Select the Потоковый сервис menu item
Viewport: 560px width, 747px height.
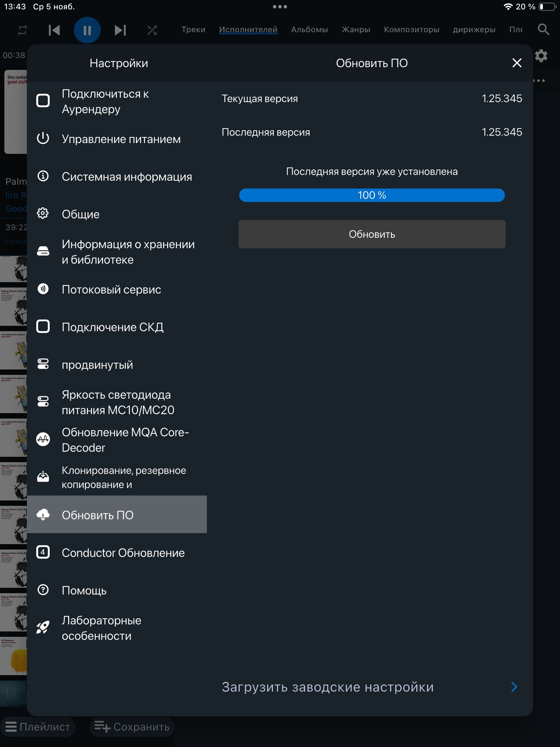(111, 290)
